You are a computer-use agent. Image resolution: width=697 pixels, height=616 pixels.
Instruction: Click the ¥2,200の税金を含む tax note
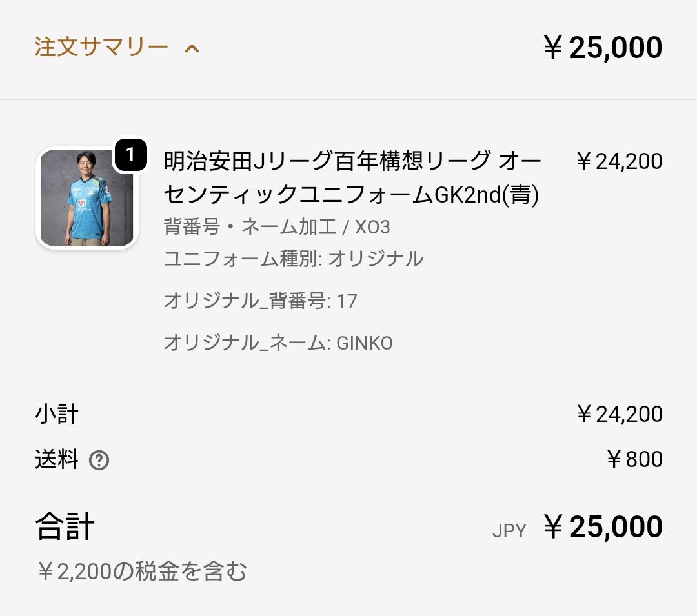point(142,571)
